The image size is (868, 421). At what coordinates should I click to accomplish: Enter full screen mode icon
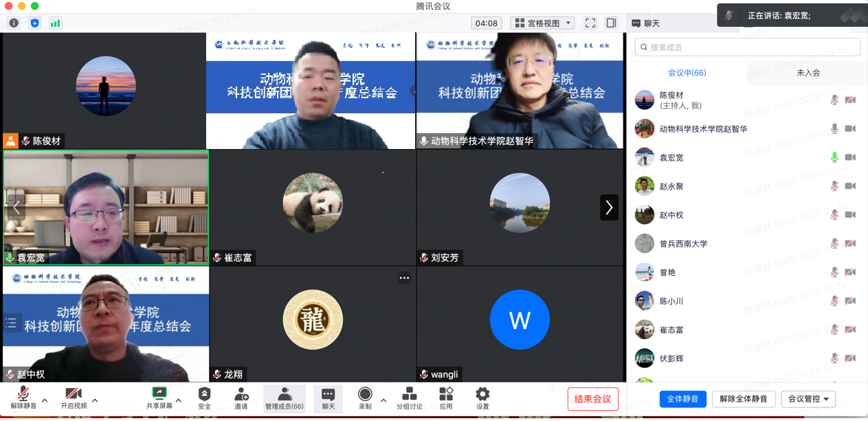(x=590, y=23)
